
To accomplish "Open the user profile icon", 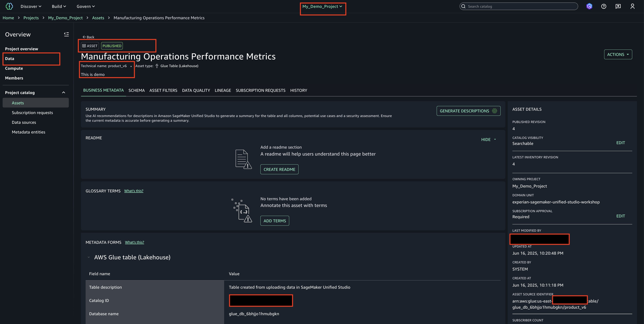I will point(632,6).
